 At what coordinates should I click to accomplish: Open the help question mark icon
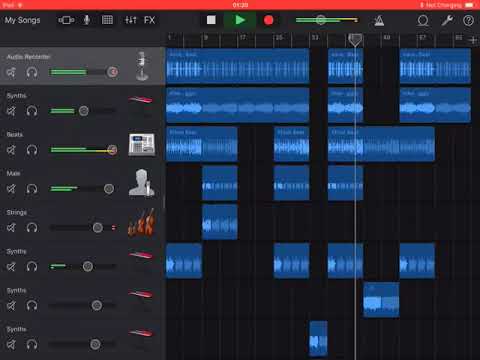point(468,21)
